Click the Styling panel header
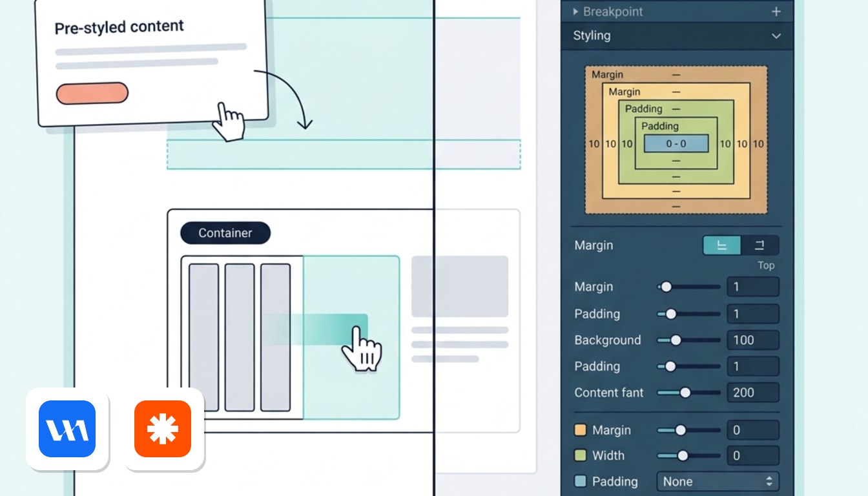Screen dimensions: 868x496 coord(677,36)
